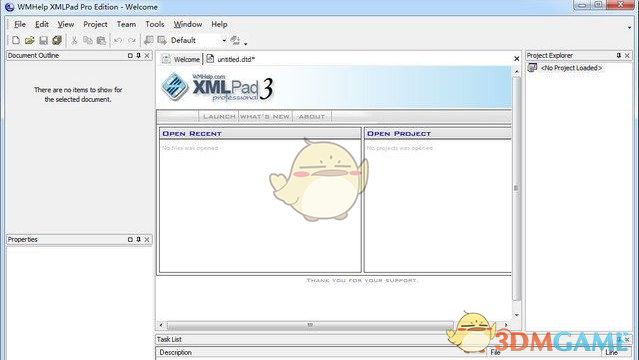Click the New document icon
The width and height of the screenshot is (639, 360).
[16, 40]
